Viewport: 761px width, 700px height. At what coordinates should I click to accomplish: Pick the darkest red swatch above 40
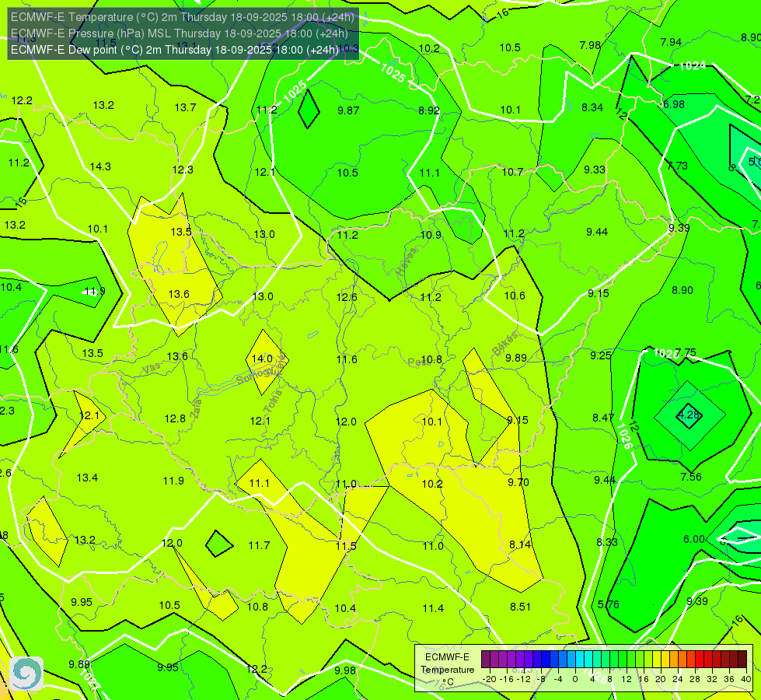coord(742,660)
